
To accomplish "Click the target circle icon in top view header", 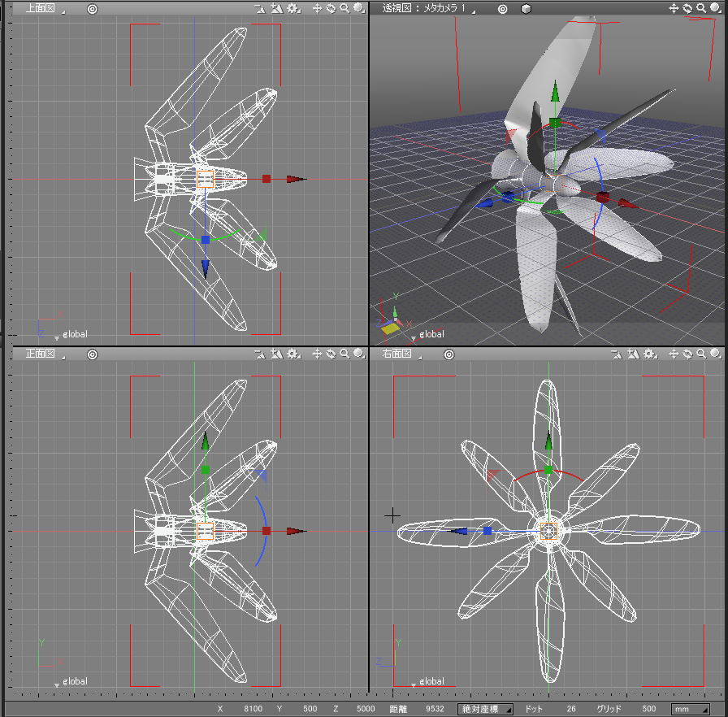I will (x=92, y=9).
